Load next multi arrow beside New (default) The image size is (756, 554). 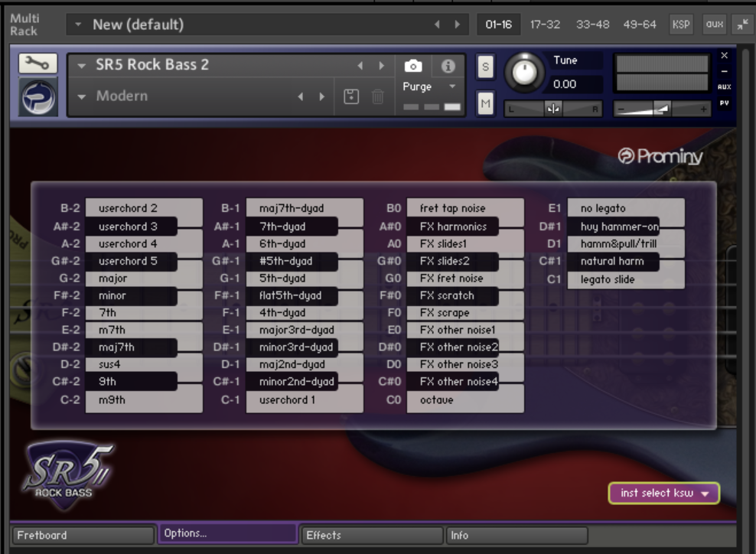click(457, 24)
